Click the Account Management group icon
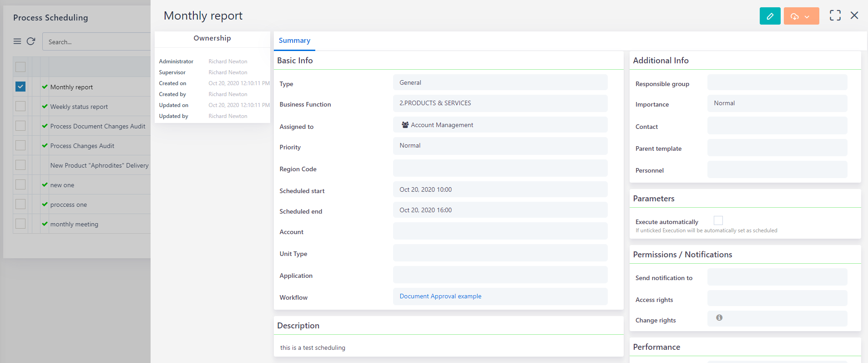This screenshot has height=363, width=868. coord(405,125)
